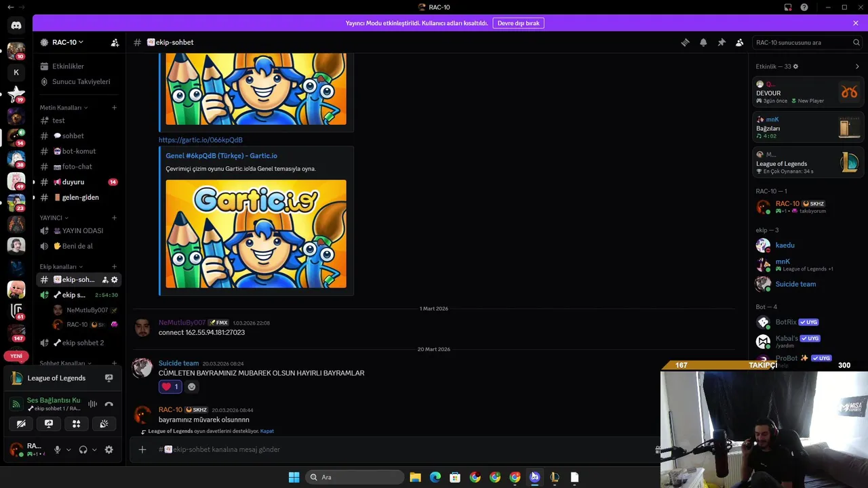Open Windows Start menu
Screen dimensions: 868x488
coord(294,477)
